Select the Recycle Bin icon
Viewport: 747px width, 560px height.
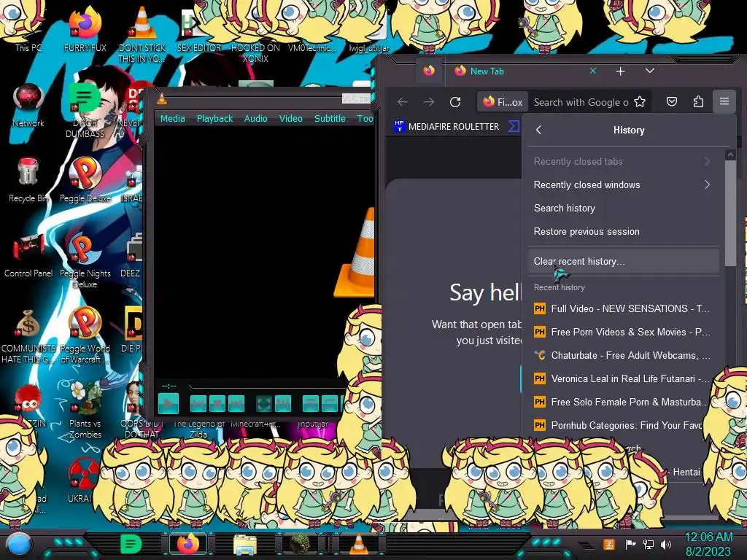pos(28,180)
